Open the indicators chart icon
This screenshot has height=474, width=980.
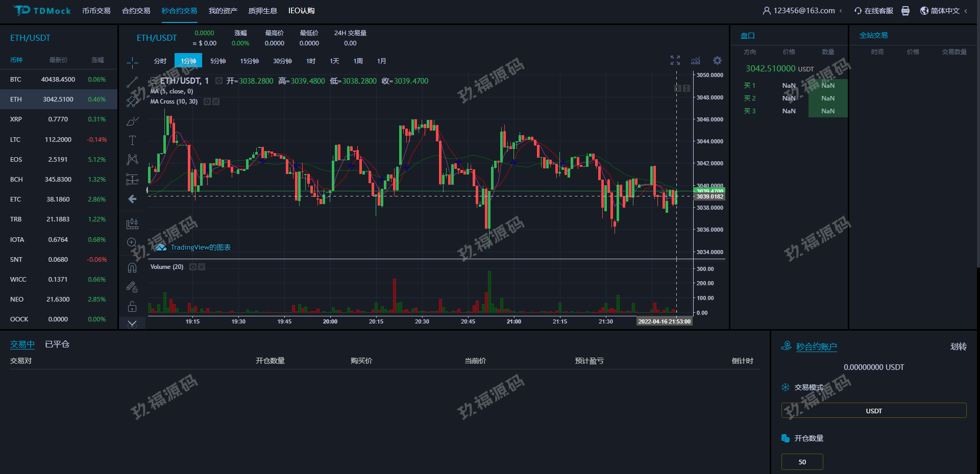[696, 61]
